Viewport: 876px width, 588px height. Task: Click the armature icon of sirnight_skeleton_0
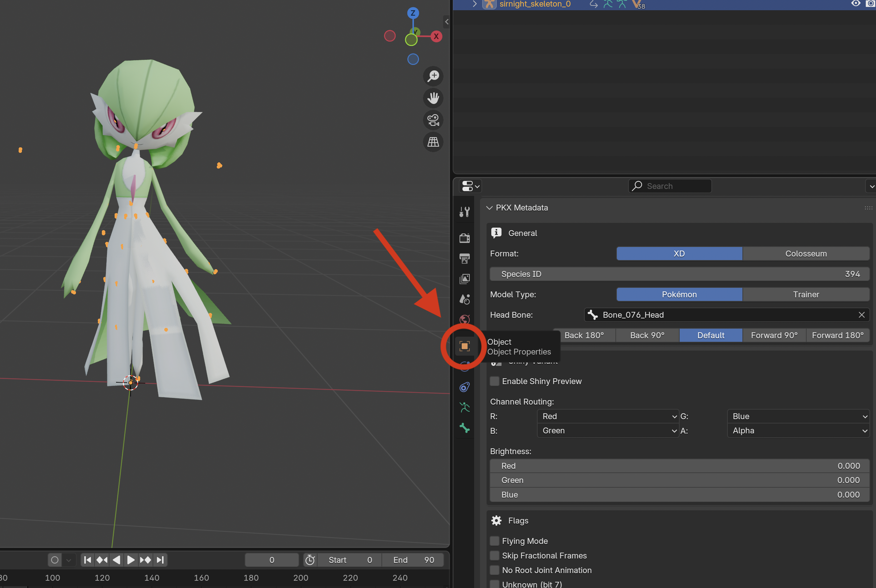[x=489, y=4]
